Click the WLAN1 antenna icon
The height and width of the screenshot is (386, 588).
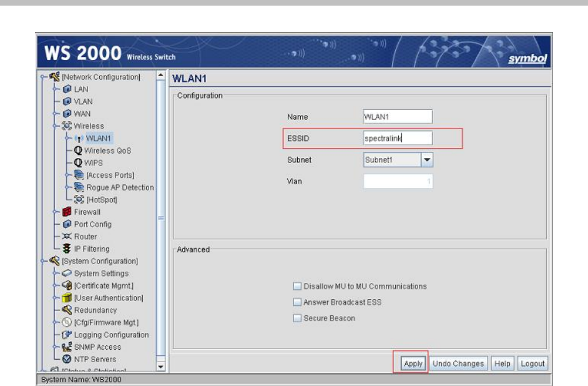coord(79,139)
